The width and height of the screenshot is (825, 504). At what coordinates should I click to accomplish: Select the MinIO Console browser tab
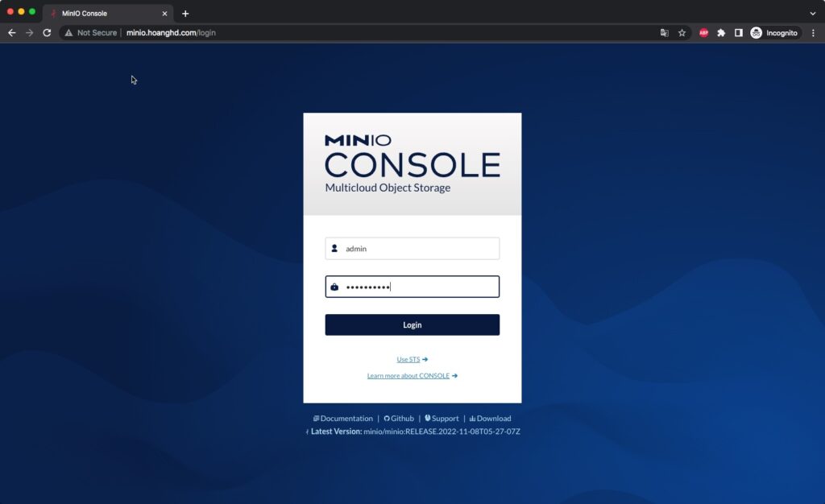coord(107,14)
